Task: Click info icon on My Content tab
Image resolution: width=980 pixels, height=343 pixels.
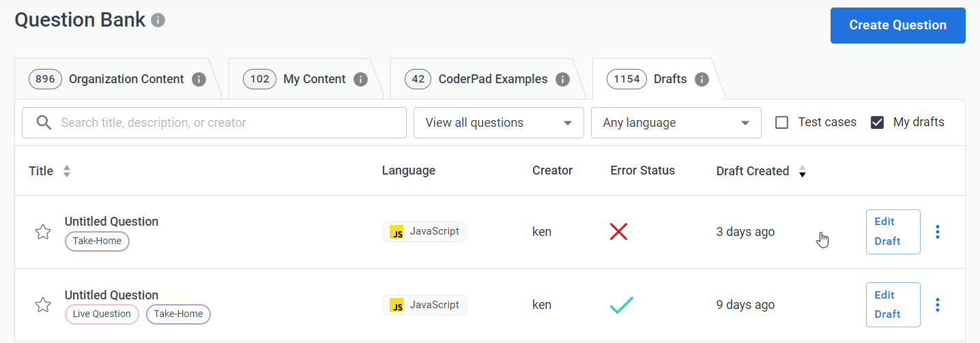Action: [x=360, y=79]
